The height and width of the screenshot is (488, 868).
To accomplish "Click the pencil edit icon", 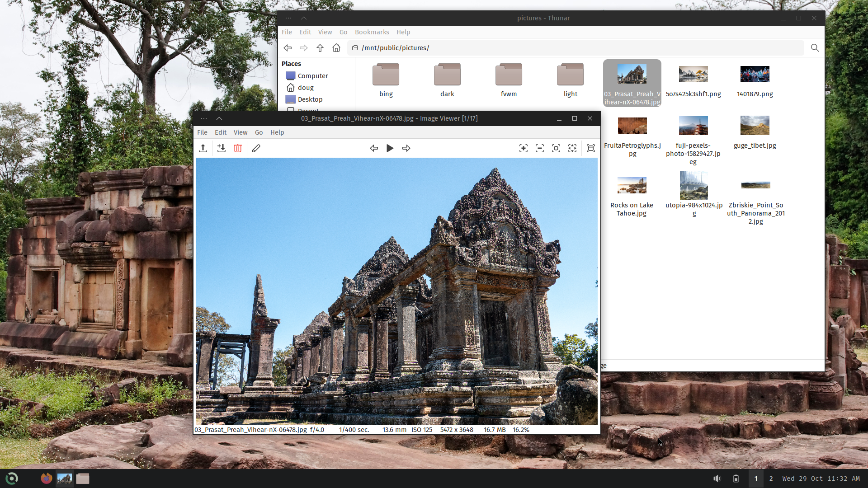I will coord(256,148).
